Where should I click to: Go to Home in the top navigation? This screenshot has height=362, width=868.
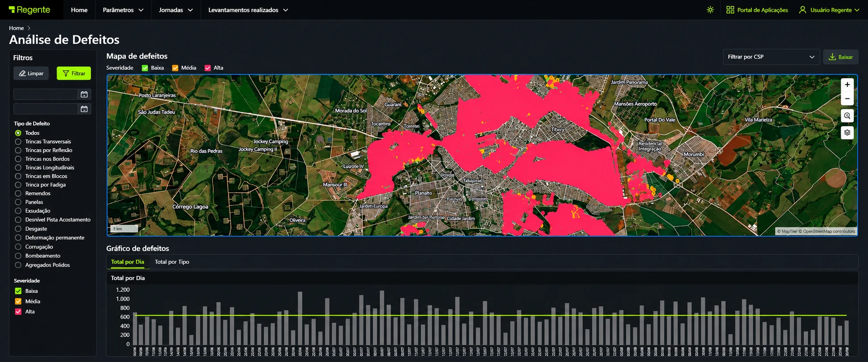pyautogui.click(x=79, y=10)
